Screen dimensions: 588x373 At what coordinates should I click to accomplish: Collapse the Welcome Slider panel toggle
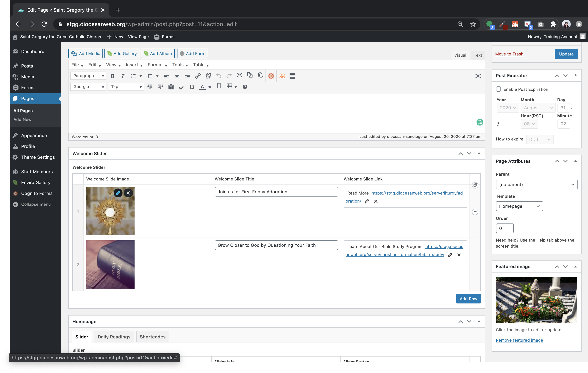pyautogui.click(x=479, y=154)
